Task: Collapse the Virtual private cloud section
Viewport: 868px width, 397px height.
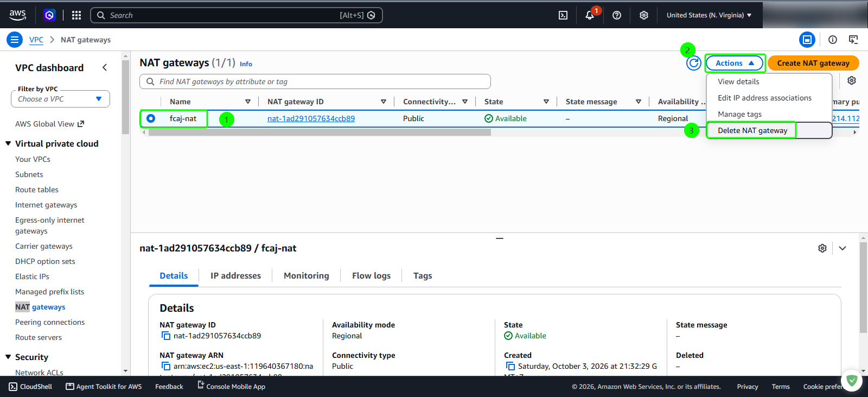Action: pyautogui.click(x=8, y=143)
